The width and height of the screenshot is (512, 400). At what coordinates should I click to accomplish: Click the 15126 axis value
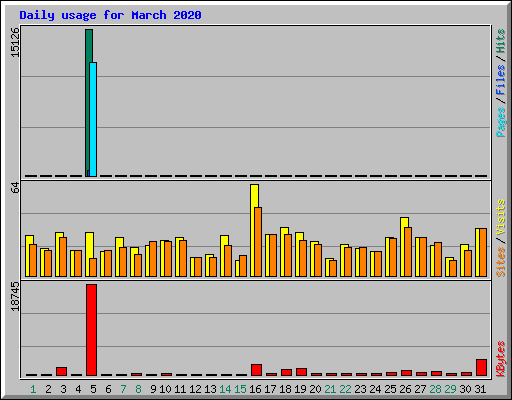[15, 42]
